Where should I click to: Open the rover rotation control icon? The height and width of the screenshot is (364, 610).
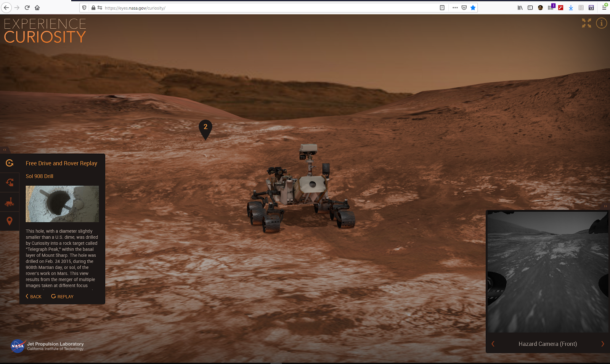click(9, 182)
